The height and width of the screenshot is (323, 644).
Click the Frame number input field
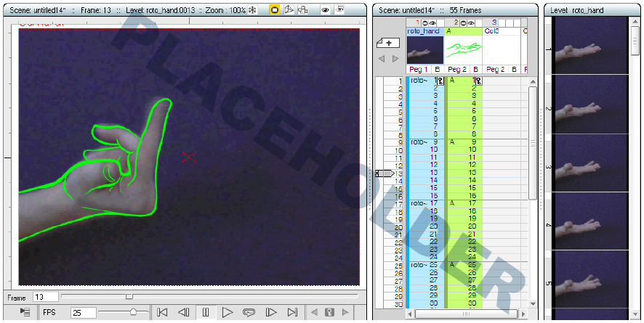[45, 297]
